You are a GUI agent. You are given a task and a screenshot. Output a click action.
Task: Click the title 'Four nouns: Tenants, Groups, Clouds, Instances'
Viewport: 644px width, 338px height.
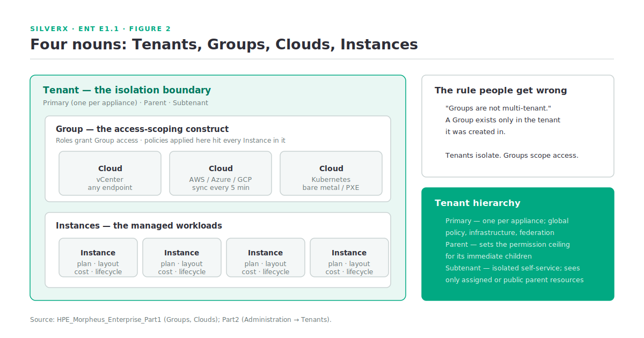(224, 44)
